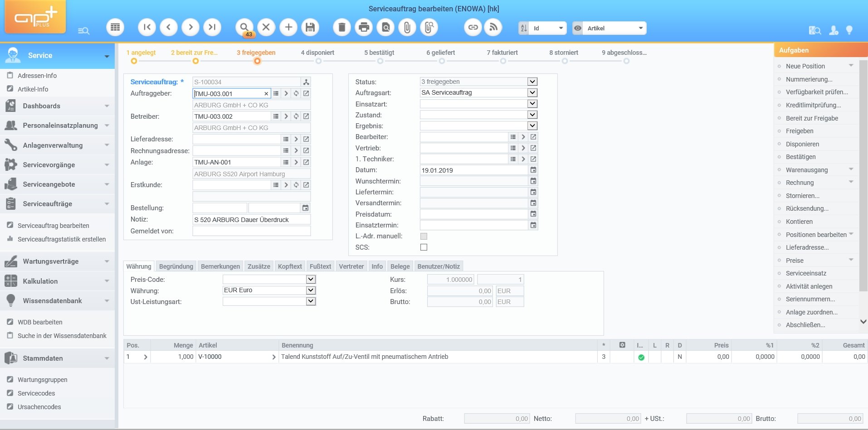This screenshot has height=430, width=868.
Task: Click the Notiz input field
Action: click(252, 220)
